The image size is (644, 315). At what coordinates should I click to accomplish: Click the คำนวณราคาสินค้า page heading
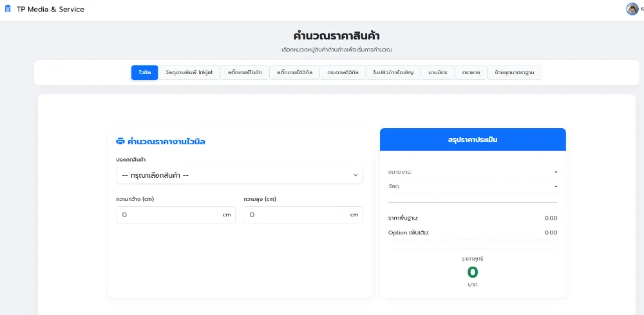pyautogui.click(x=336, y=35)
